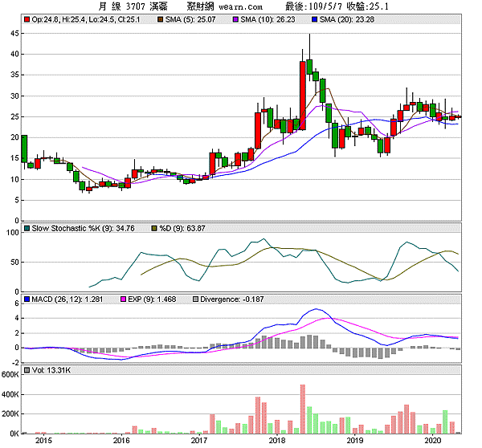This screenshot has width=482, height=448.
Task: Click the teal Slow Stochastic %K swatch
Action: [27, 228]
